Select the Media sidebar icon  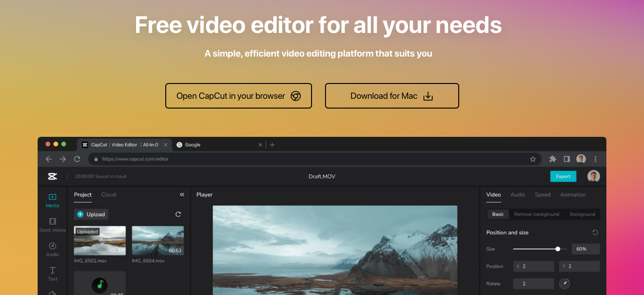point(52,201)
